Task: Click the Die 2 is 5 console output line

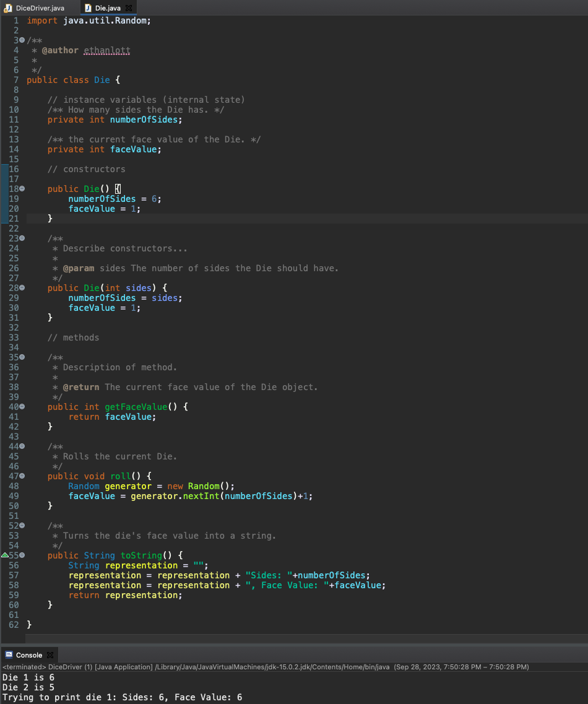Action: click(28, 687)
